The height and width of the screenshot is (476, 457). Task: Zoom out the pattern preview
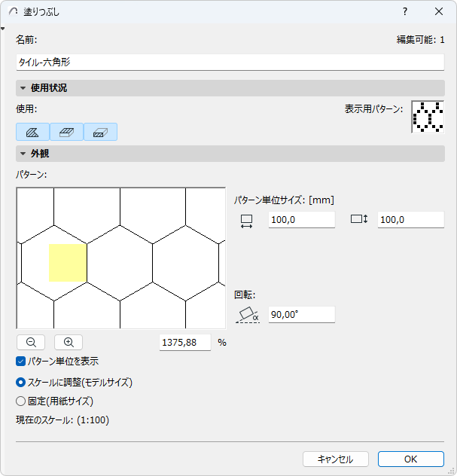click(31, 342)
